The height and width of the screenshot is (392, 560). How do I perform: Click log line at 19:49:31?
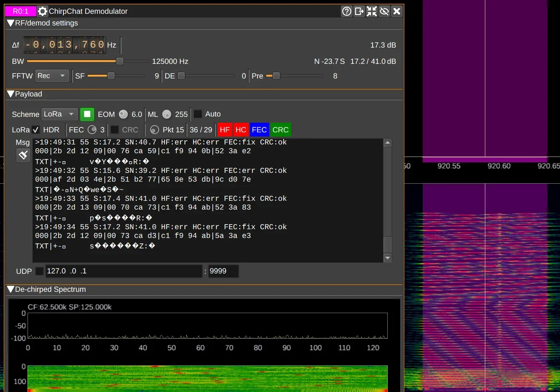point(161,142)
